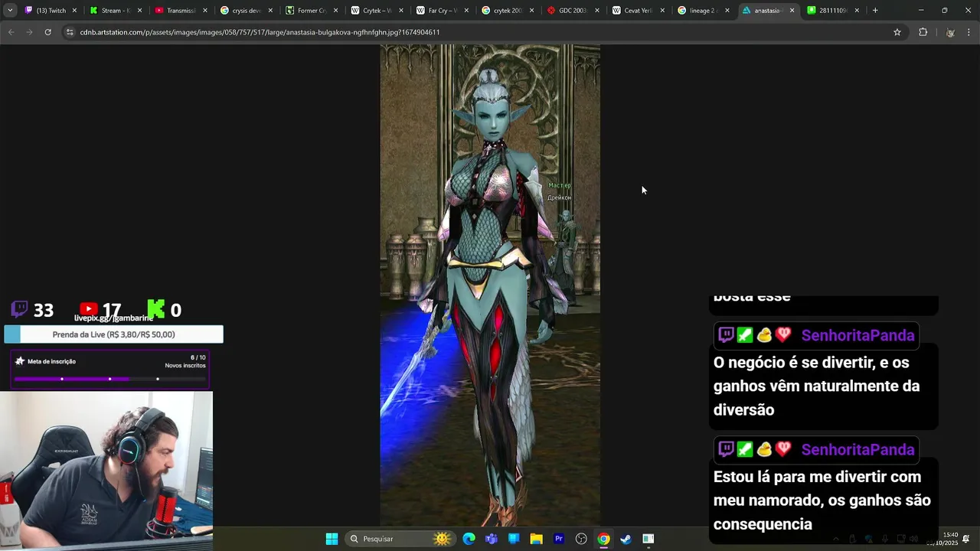Close the Former Cry tab
980x551 pixels.
pyautogui.click(x=335, y=11)
